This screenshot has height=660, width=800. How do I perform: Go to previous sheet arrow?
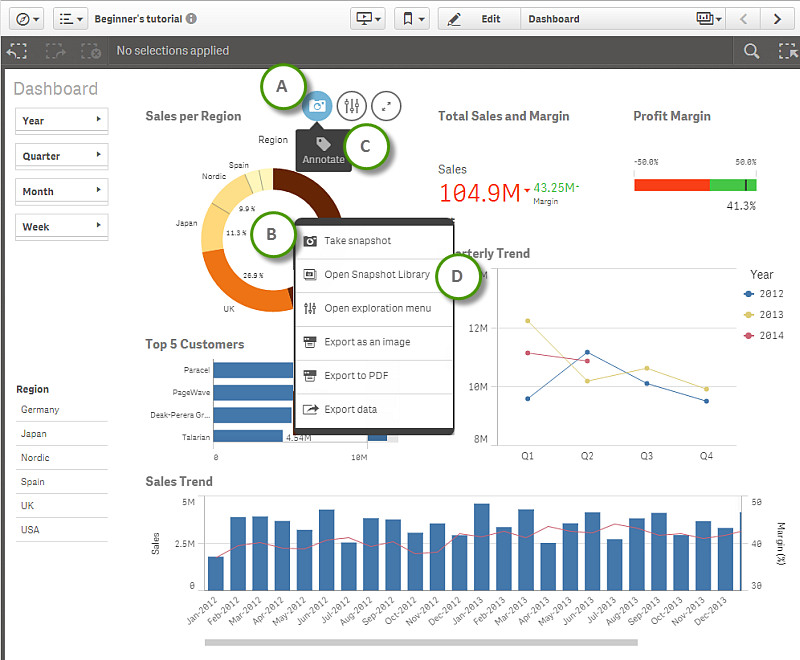743,19
